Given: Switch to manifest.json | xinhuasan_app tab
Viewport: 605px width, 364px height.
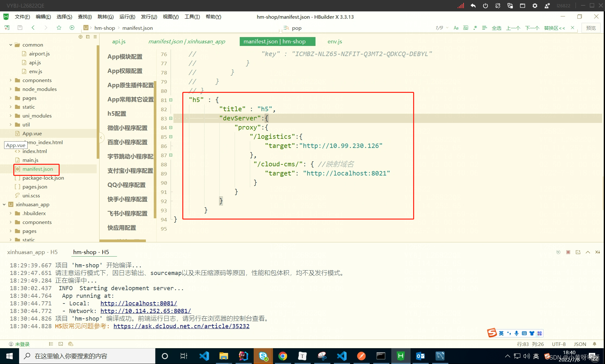Looking at the screenshot, I should point(187,42).
